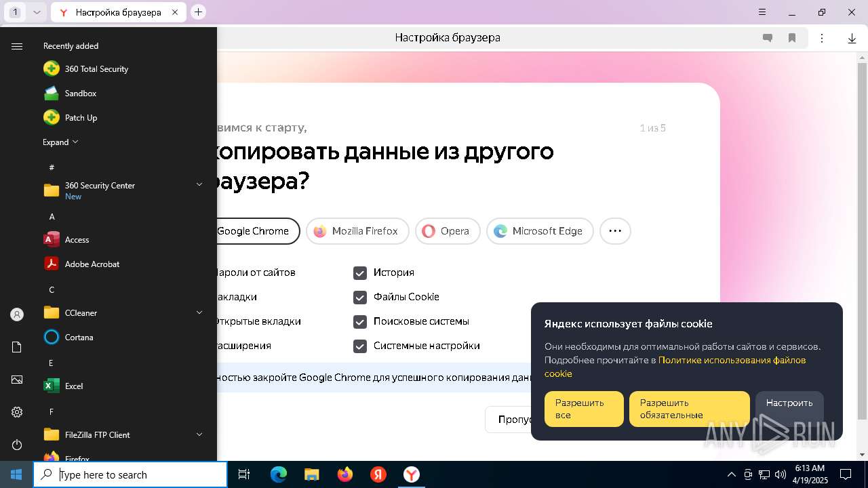
Task: Show more browsers with ellipsis button
Action: point(615,231)
